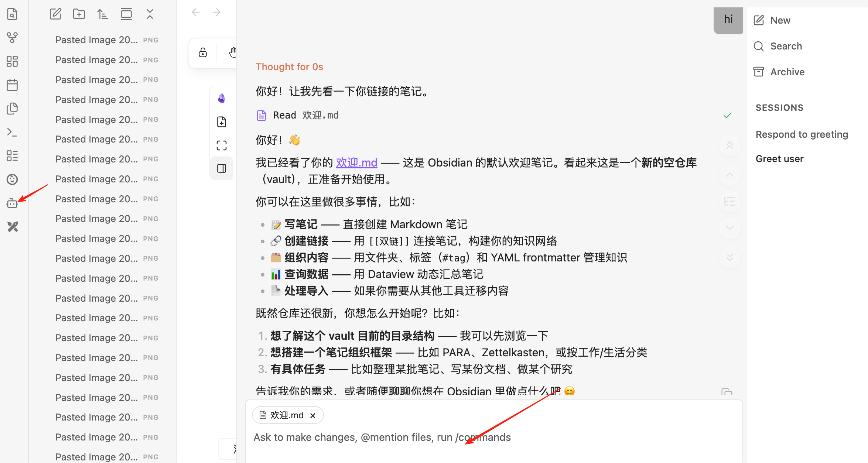The image size is (868, 463).
Task: Jump to bottom with double-chevron down
Action: (730, 257)
